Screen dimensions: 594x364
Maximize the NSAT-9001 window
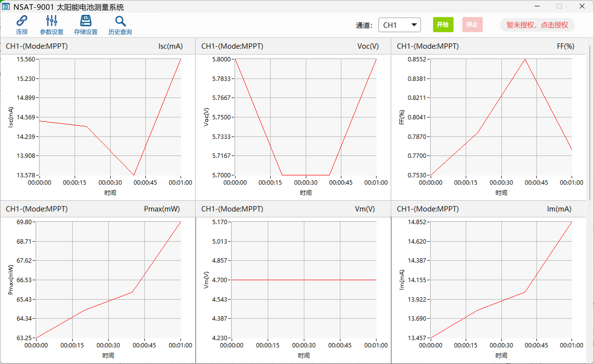point(559,6)
